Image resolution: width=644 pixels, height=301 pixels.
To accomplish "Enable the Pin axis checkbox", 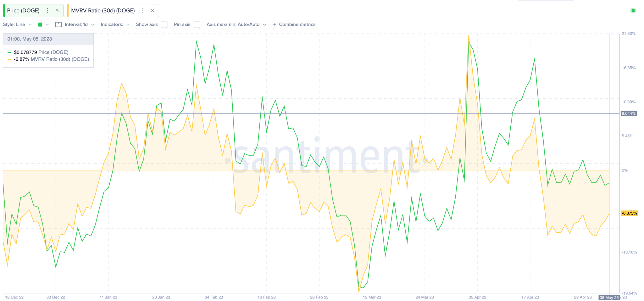I will point(197,24).
